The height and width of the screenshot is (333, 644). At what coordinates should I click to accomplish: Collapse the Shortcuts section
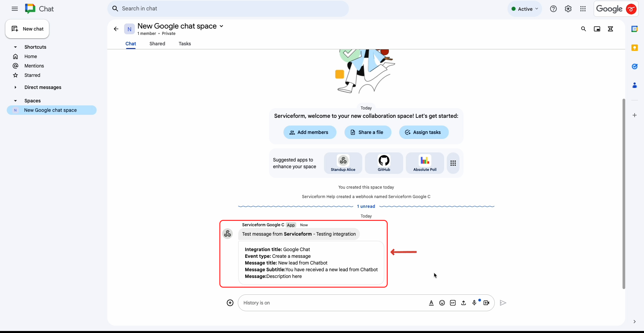[15, 47]
